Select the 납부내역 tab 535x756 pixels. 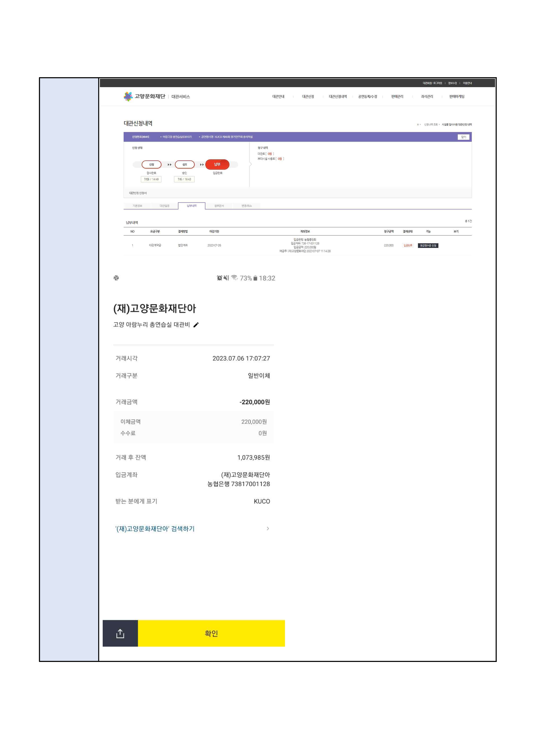[192, 206]
